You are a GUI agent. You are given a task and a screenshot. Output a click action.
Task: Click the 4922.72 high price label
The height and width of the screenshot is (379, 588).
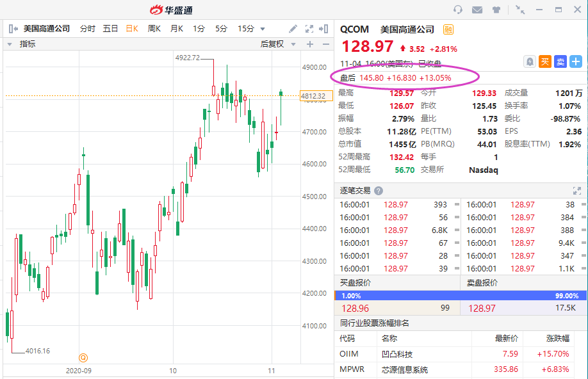pyautogui.click(x=188, y=58)
